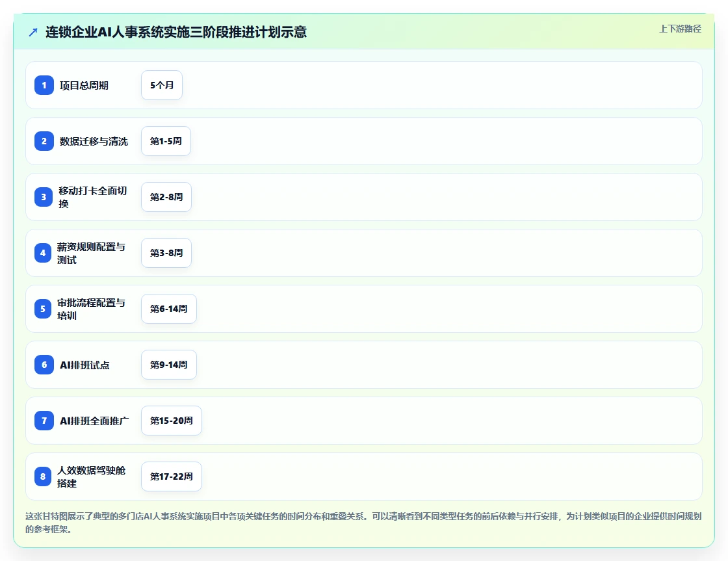This screenshot has width=728, height=561.
Task: Click the number 1 badge for 项目总周期
Action: (x=44, y=85)
